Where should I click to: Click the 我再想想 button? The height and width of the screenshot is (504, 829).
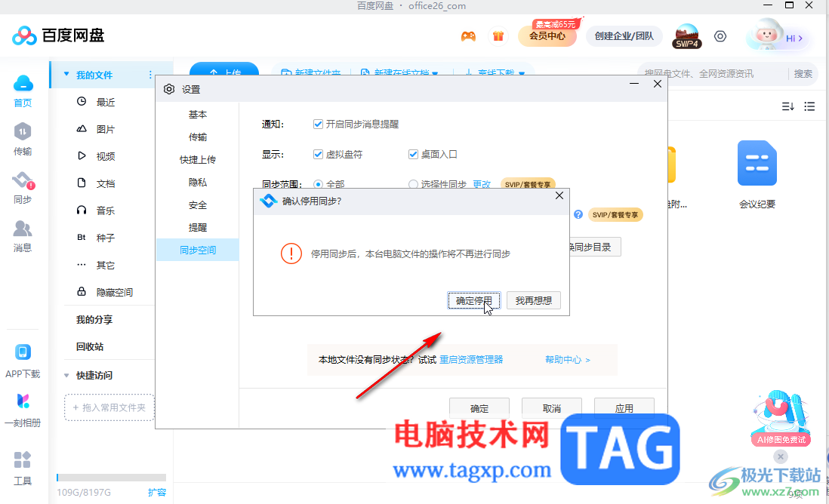pyautogui.click(x=534, y=300)
